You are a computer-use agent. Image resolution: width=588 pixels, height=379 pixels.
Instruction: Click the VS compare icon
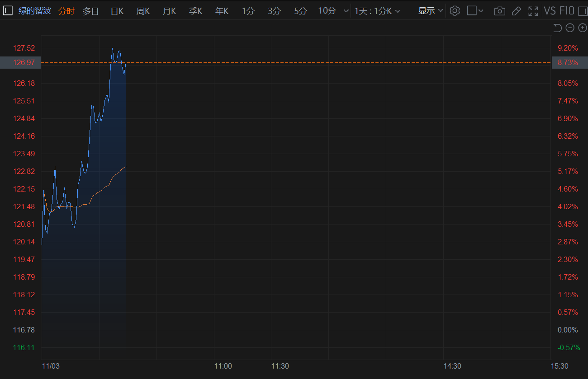(550, 11)
